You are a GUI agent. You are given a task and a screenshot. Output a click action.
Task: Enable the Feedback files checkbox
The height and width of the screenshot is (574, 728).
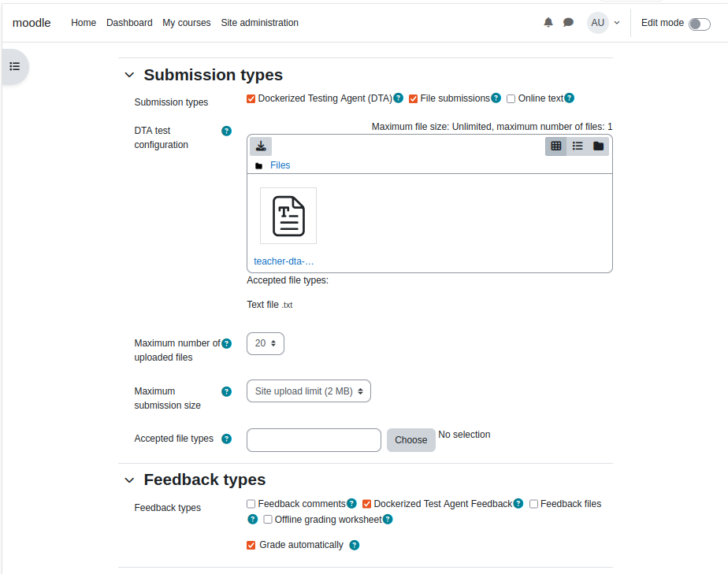534,504
